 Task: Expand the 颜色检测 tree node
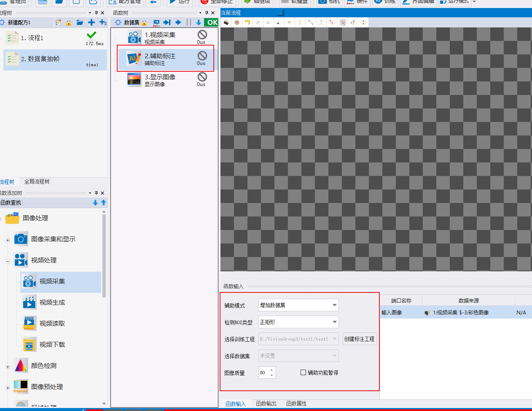click(8, 367)
